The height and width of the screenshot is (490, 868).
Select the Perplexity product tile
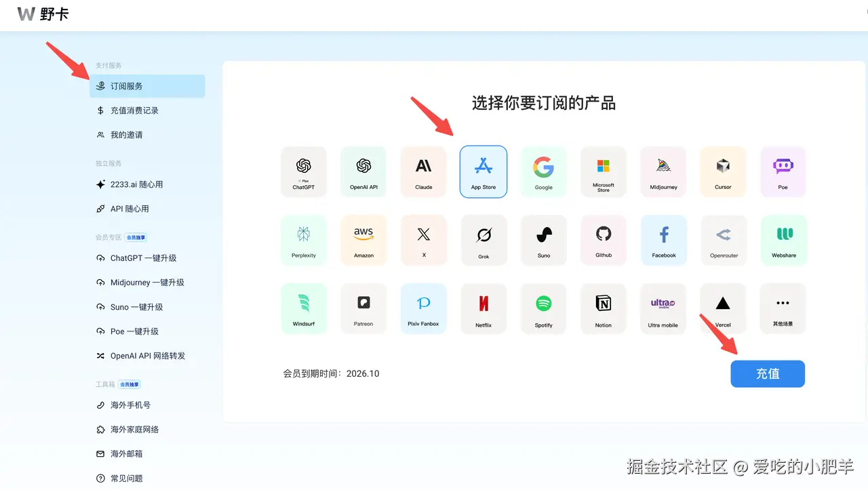pos(304,240)
